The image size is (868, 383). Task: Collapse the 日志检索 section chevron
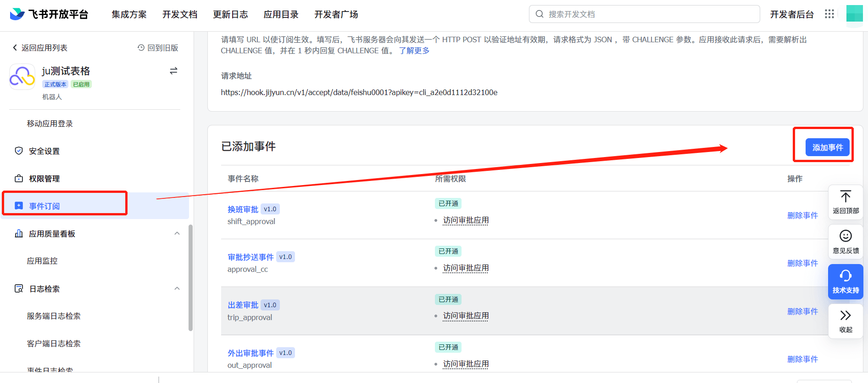tap(177, 288)
